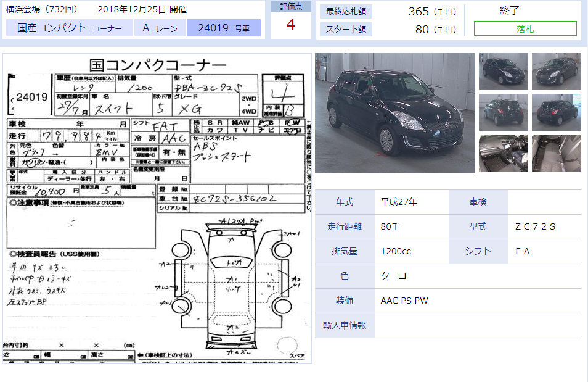
Task: Select the A レーン lane label
Action: pyautogui.click(x=160, y=28)
